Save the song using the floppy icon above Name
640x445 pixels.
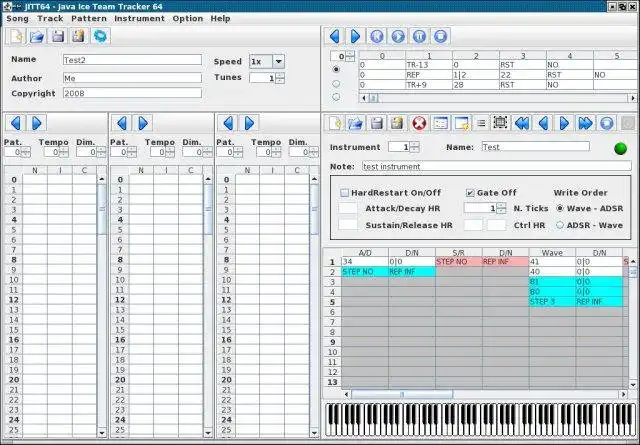(x=58, y=36)
